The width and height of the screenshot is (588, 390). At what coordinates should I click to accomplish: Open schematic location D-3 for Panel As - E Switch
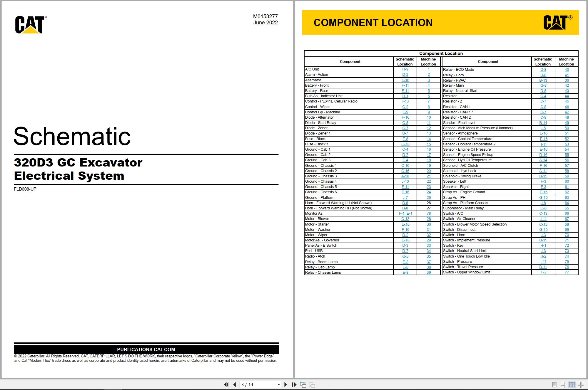click(405, 246)
